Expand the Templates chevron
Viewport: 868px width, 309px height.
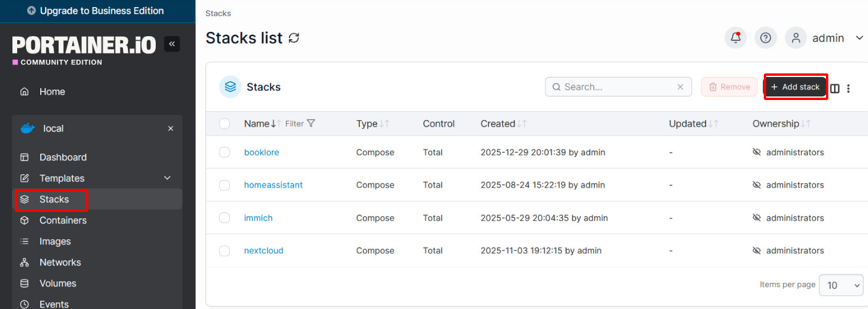tap(168, 178)
